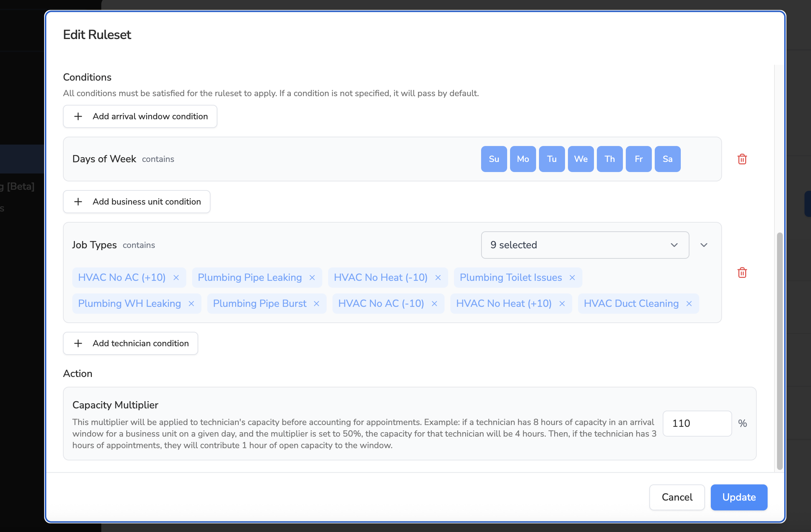
Task: Remove Plumbing Toilet Issues tag
Action: [572, 278]
